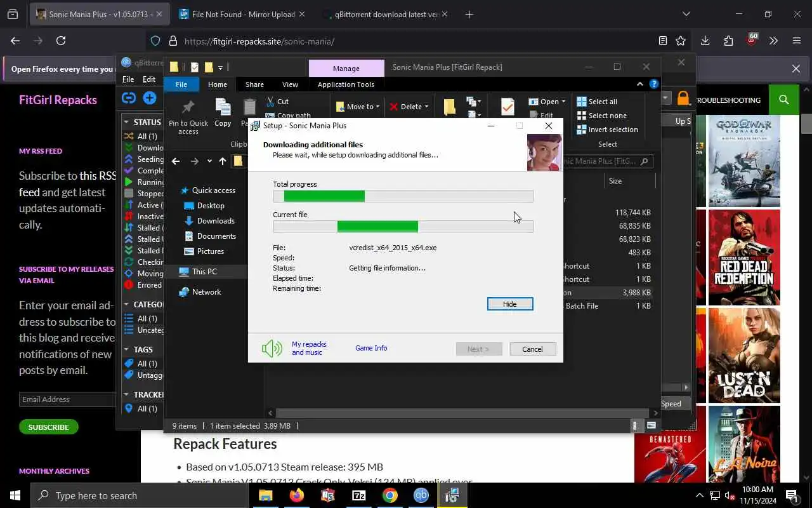
Task: Collapse the Explorer ribbon chevron
Action: coord(640,84)
